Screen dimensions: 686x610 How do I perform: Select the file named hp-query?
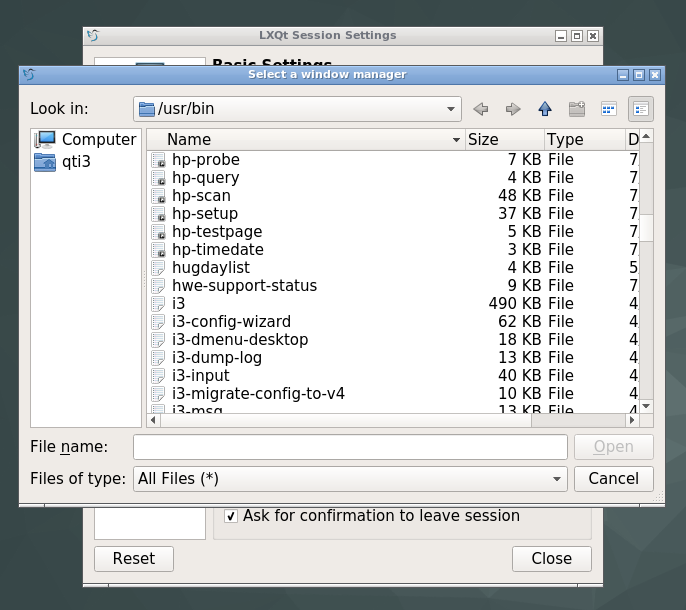point(206,178)
